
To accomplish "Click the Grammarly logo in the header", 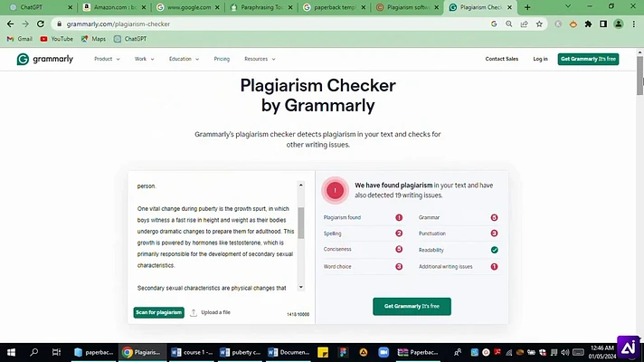I will pyautogui.click(x=44, y=59).
